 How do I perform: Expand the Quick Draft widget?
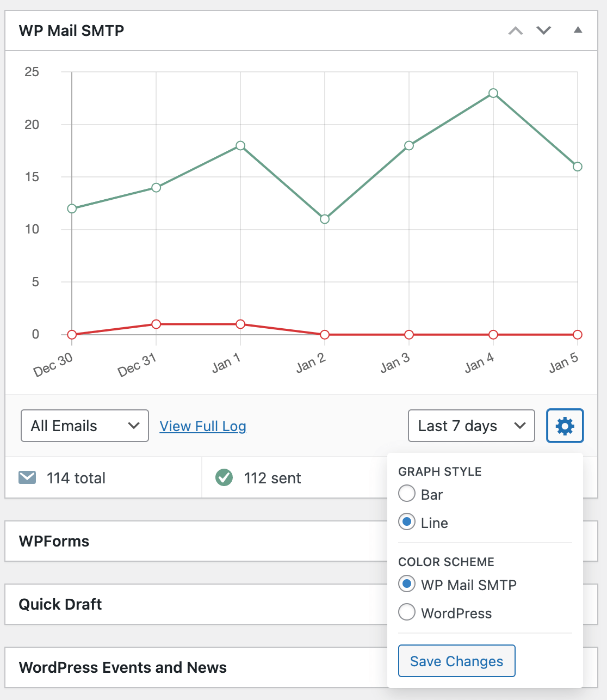click(196, 604)
